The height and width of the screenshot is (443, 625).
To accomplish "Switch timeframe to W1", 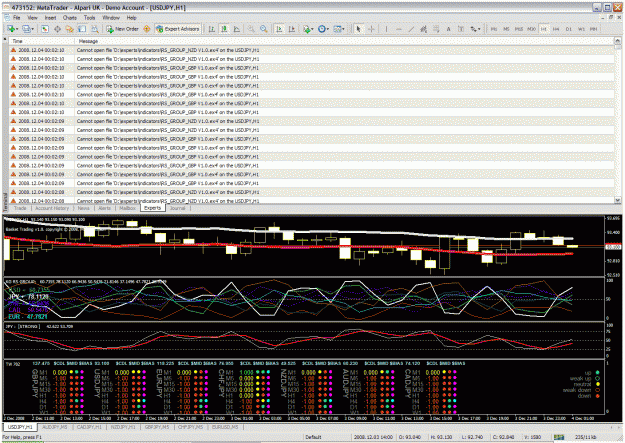I will click(x=581, y=29).
